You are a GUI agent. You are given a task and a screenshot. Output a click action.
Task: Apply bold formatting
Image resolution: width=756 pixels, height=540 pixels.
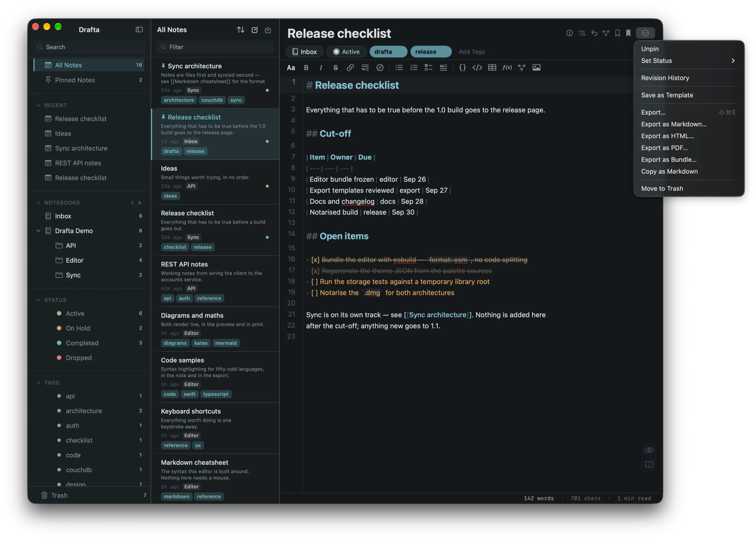[x=306, y=67]
